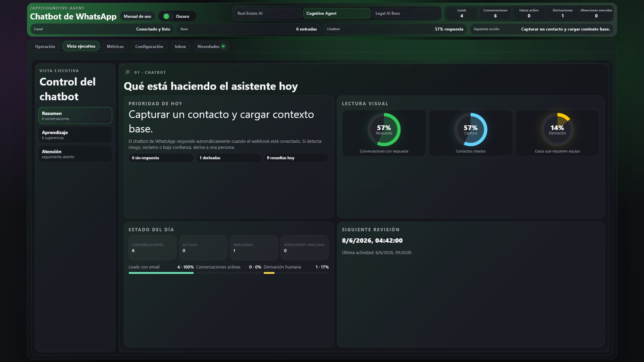This screenshot has height=362, width=644.
Task: Open the Manual de uso guide
Action: tap(137, 16)
